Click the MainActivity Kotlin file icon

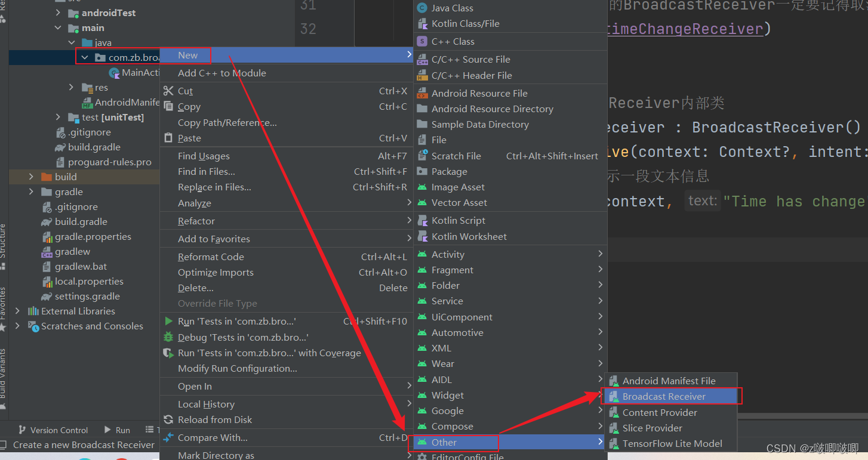pyautogui.click(x=114, y=73)
